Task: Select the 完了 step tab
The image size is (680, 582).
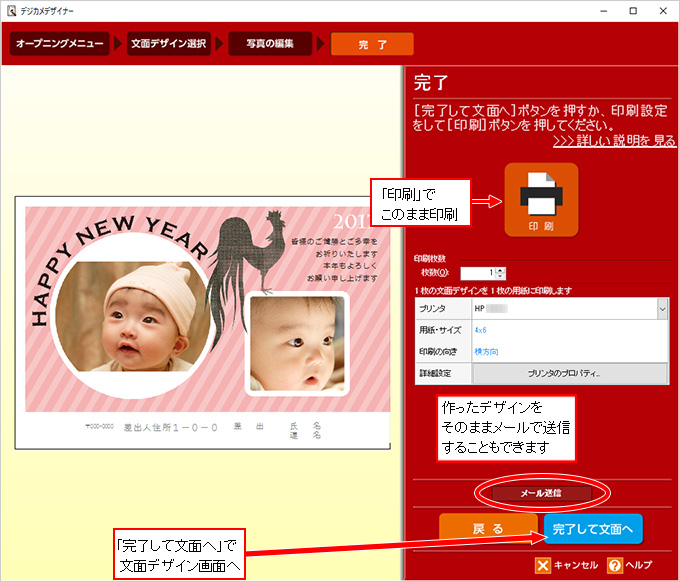Action: coord(372,44)
